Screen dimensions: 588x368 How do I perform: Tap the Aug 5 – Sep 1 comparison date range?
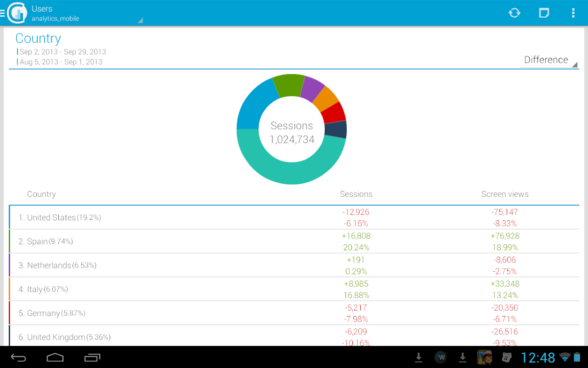pyautogui.click(x=61, y=62)
